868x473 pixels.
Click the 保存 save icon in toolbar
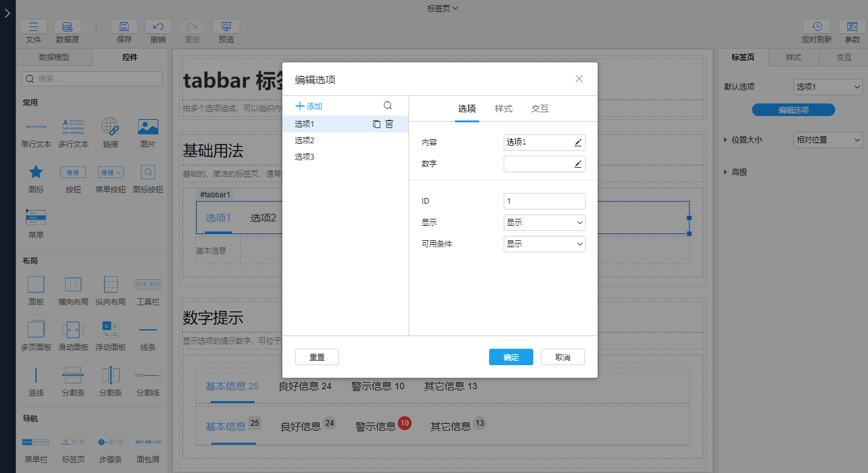[x=124, y=26]
